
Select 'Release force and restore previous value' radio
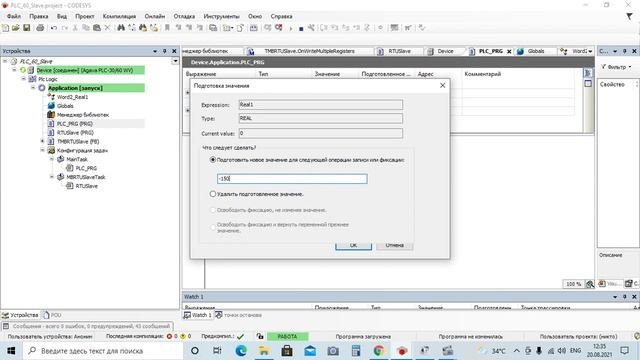point(213,227)
